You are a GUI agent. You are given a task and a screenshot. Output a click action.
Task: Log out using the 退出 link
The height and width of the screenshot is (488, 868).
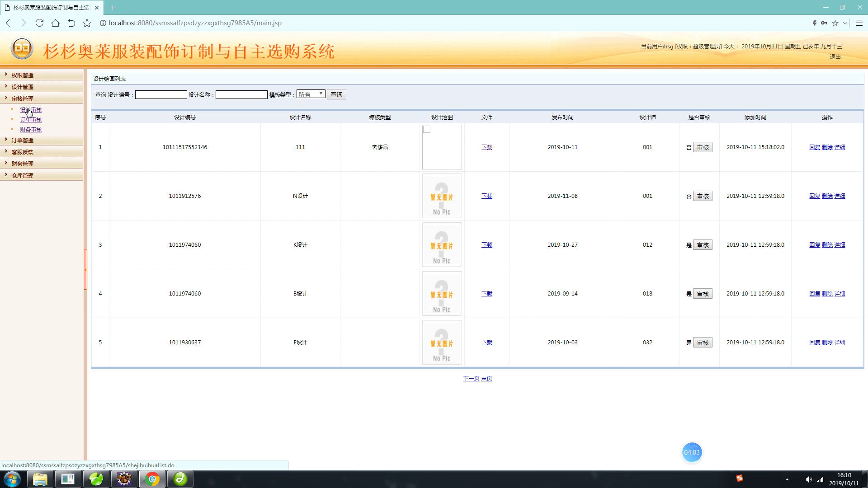(x=835, y=57)
